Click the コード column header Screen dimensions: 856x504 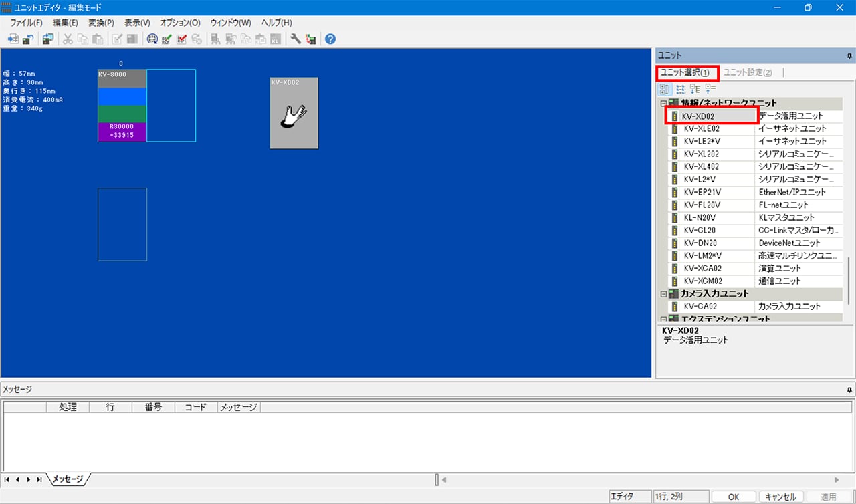coord(196,407)
